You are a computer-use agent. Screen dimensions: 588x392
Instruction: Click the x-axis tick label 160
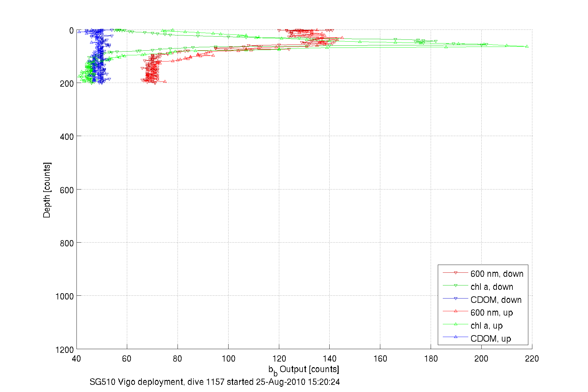[x=380, y=359]
